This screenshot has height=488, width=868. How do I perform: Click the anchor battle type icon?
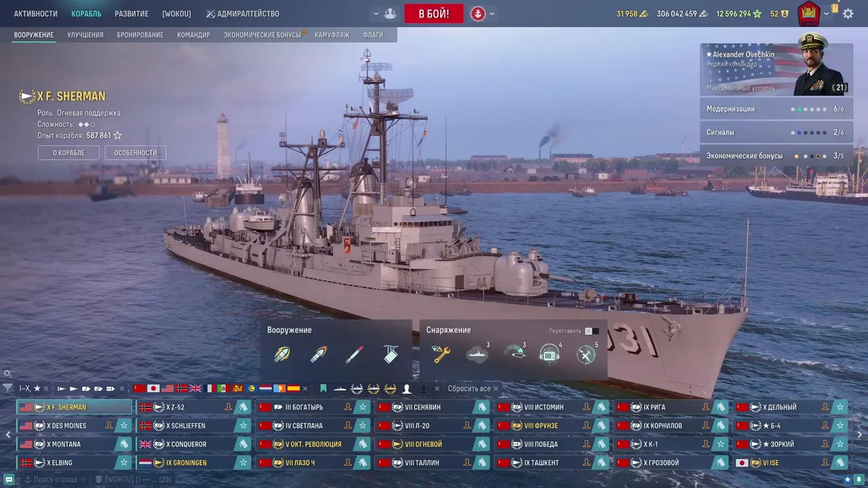(x=478, y=14)
